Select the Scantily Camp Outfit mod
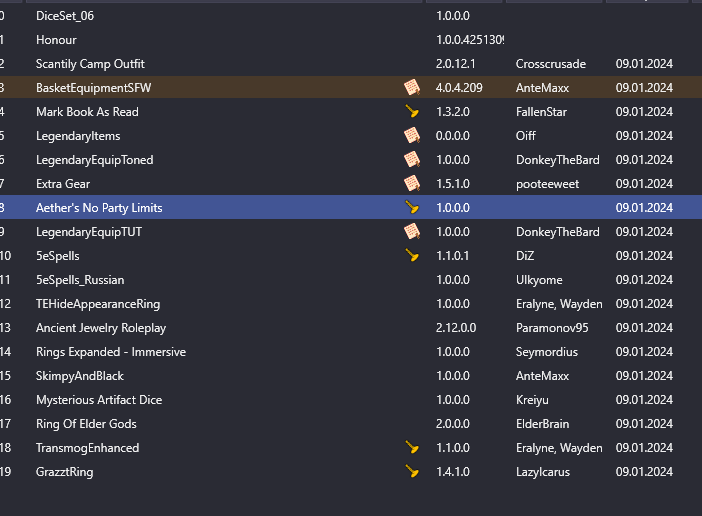 (x=90, y=64)
